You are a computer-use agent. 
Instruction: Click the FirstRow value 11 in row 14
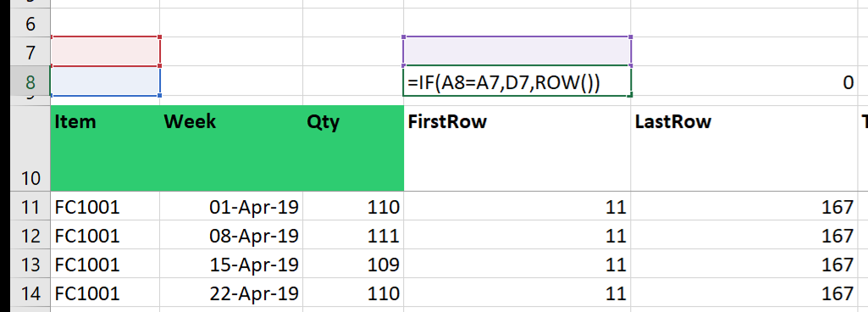[517, 293]
